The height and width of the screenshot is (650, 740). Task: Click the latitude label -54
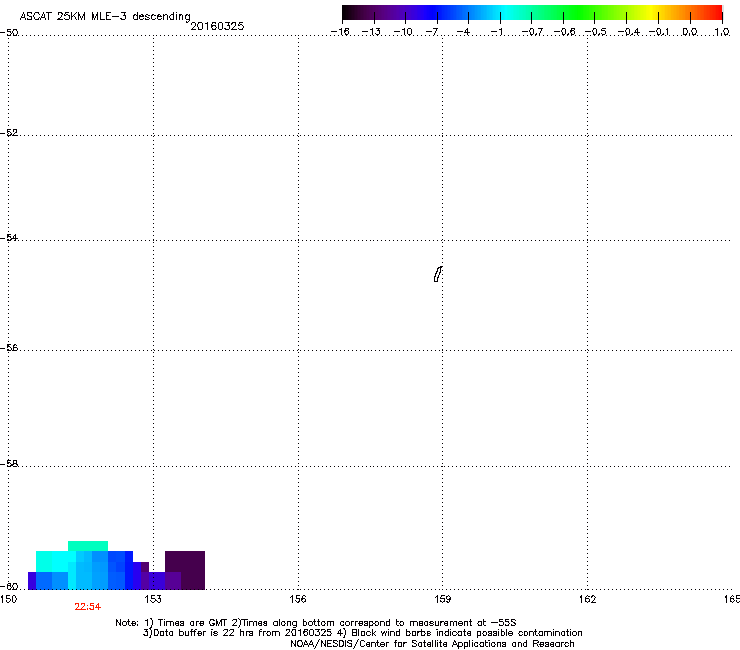coord(9,237)
